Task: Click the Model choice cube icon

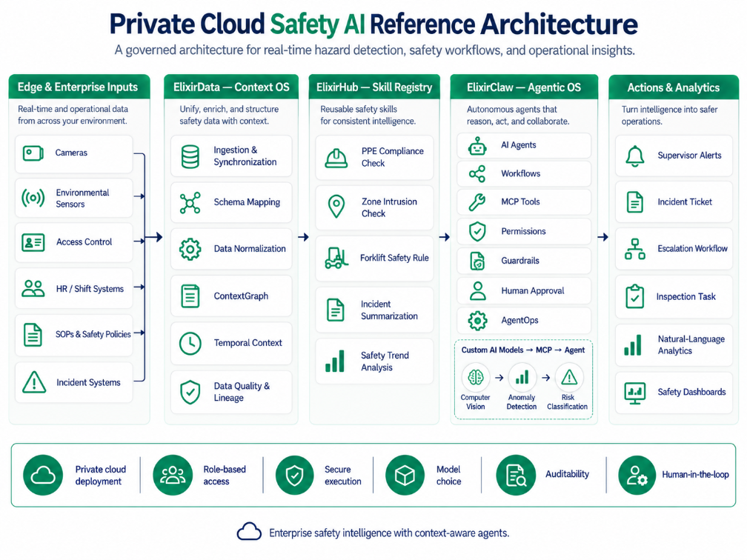Action: tap(405, 475)
